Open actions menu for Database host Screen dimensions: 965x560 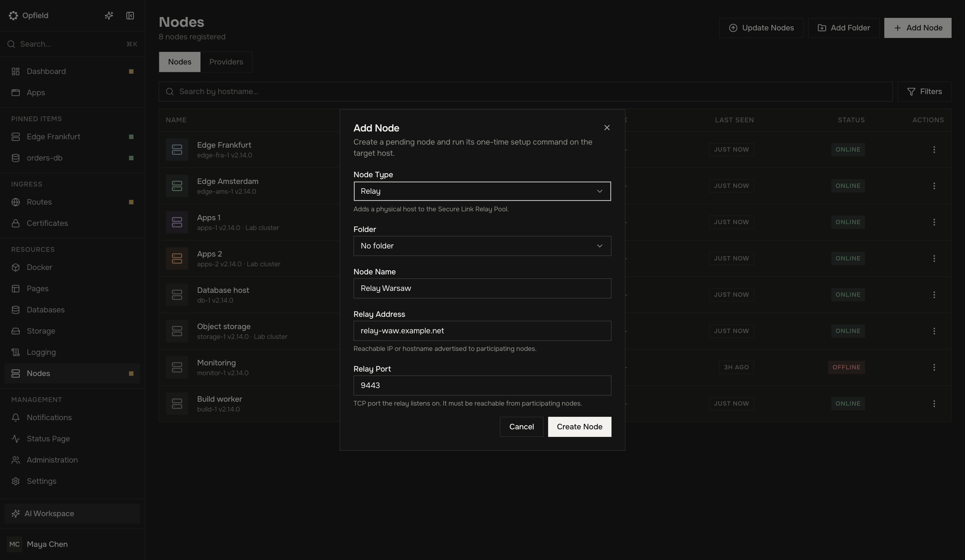934,295
